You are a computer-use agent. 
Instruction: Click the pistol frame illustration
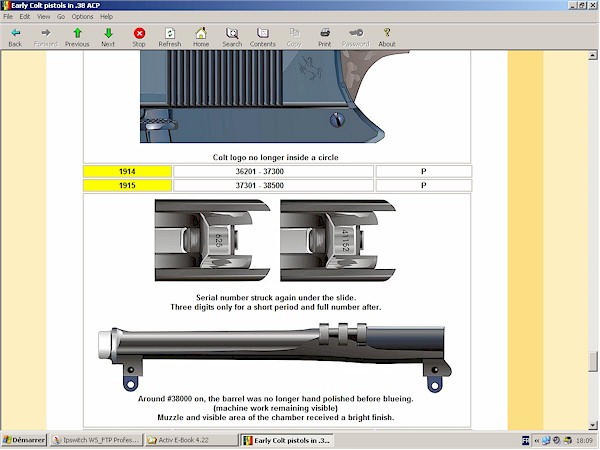(275, 97)
